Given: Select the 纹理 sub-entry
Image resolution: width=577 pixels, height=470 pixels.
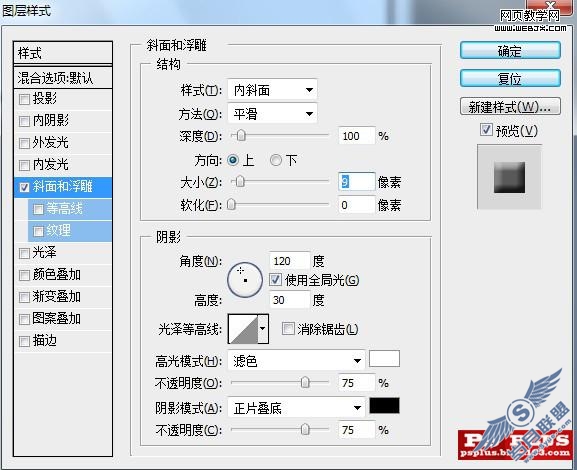Looking at the screenshot, I should point(70,231).
